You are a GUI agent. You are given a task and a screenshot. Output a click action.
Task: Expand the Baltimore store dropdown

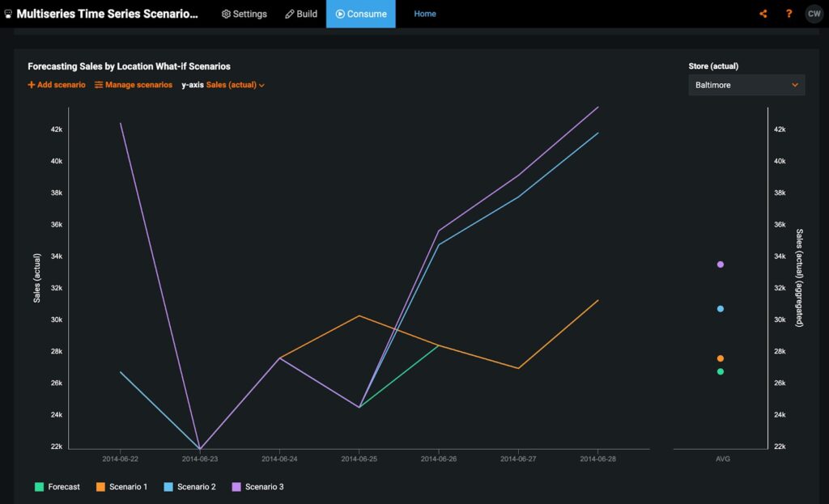(746, 85)
